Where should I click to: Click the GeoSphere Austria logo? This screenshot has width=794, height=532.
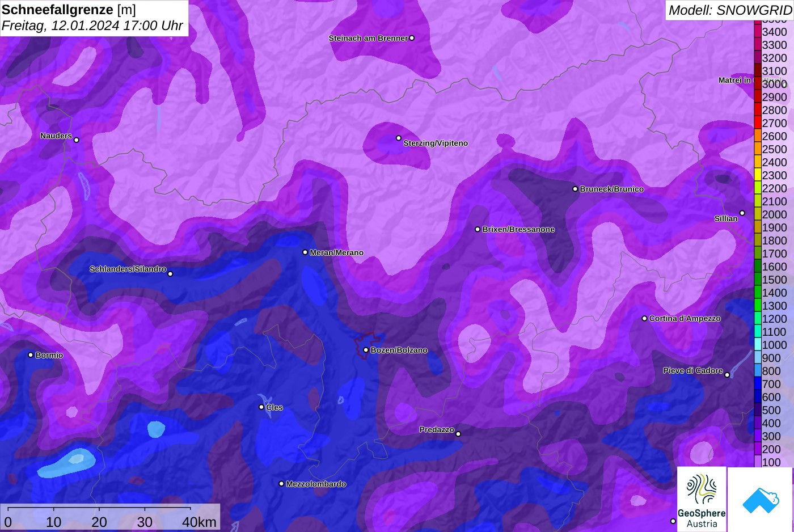tap(702, 499)
